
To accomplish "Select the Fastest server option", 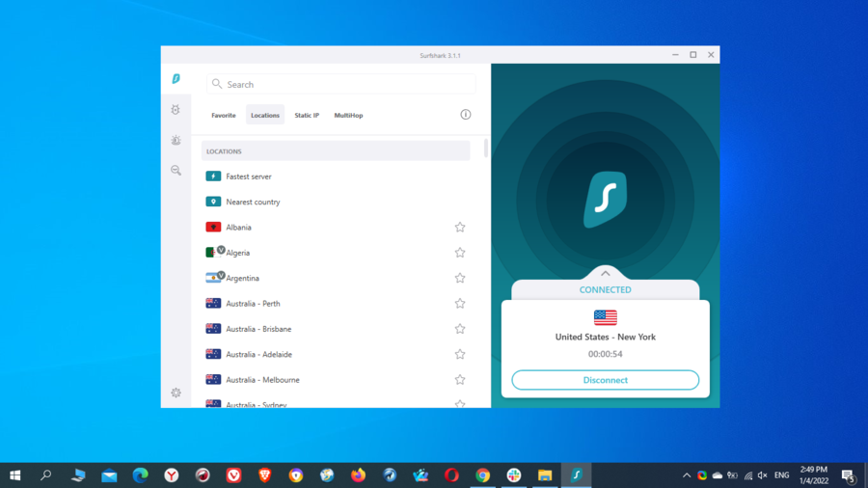I will [x=249, y=176].
